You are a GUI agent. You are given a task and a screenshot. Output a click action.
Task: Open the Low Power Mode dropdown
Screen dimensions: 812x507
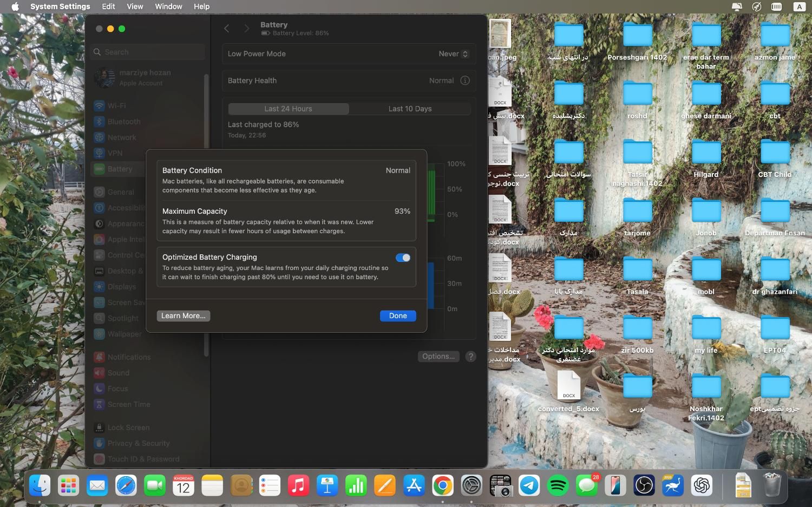point(454,54)
